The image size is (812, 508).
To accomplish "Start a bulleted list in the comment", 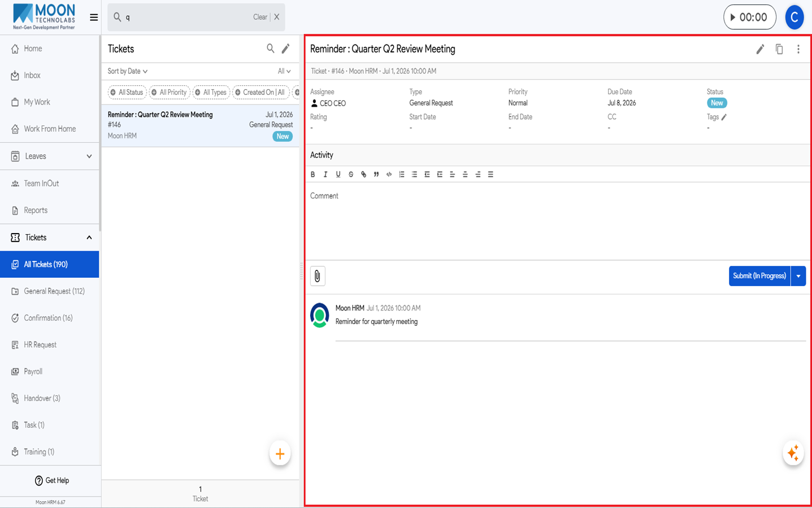I will (x=414, y=174).
